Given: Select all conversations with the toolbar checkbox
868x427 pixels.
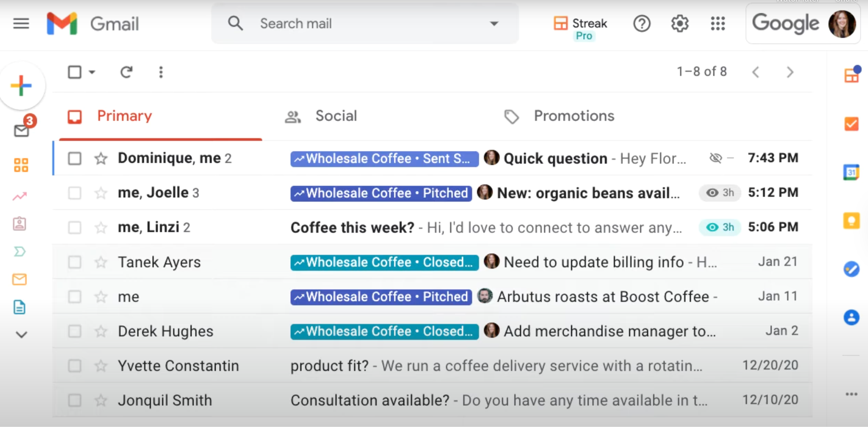Looking at the screenshot, I should pyautogui.click(x=75, y=72).
